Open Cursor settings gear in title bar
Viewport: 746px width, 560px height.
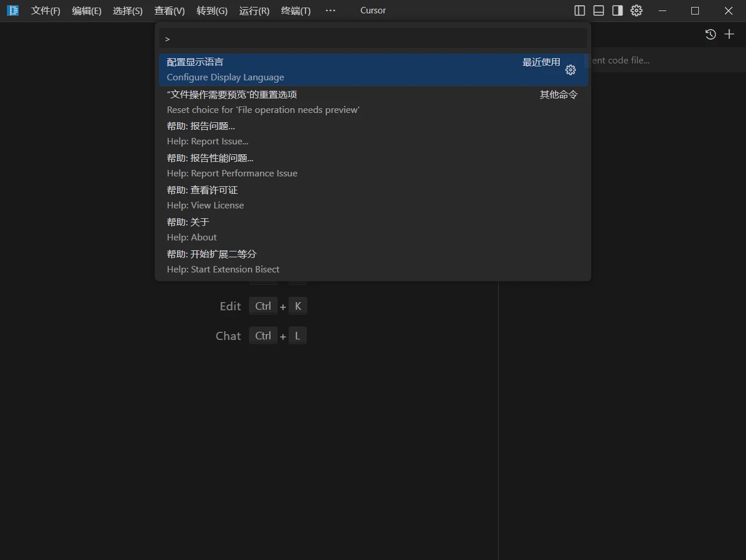coord(637,10)
